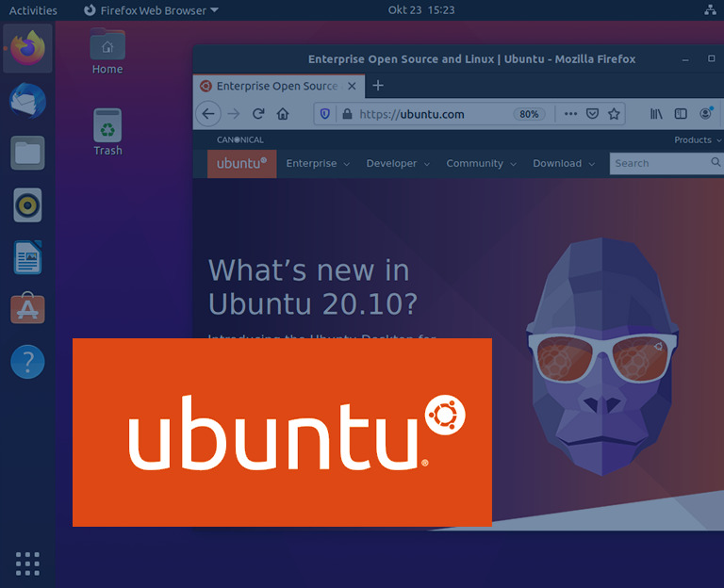This screenshot has height=588, width=724.
Task: Click the padlock site information icon
Action: (x=347, y=113)
